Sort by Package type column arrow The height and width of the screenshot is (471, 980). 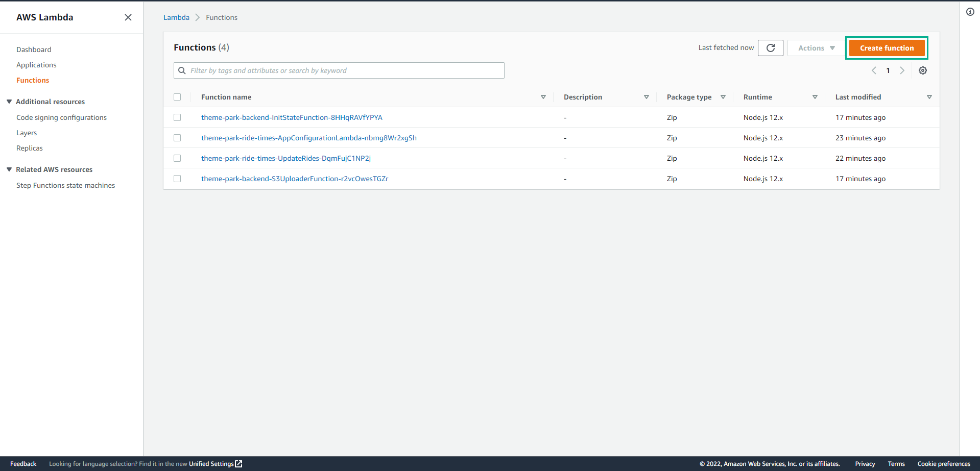tap(723, 97)
